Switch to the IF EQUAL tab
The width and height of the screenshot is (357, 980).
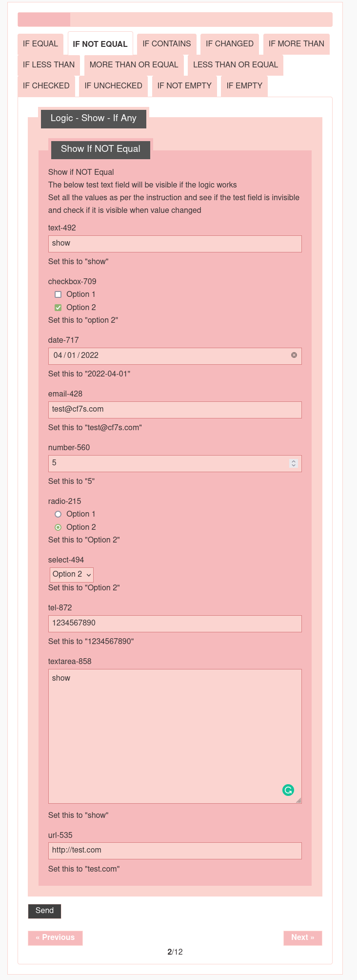(40, 44)
